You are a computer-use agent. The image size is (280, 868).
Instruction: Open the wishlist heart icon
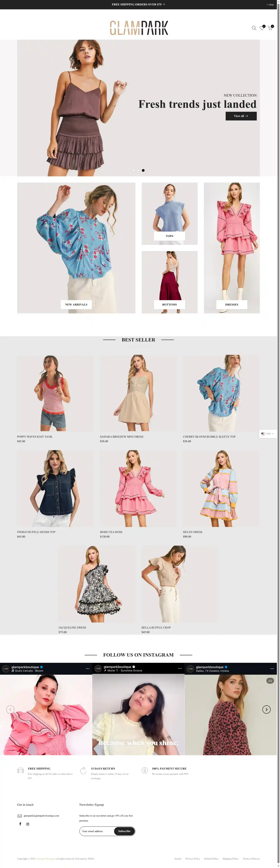coord(262,28)
